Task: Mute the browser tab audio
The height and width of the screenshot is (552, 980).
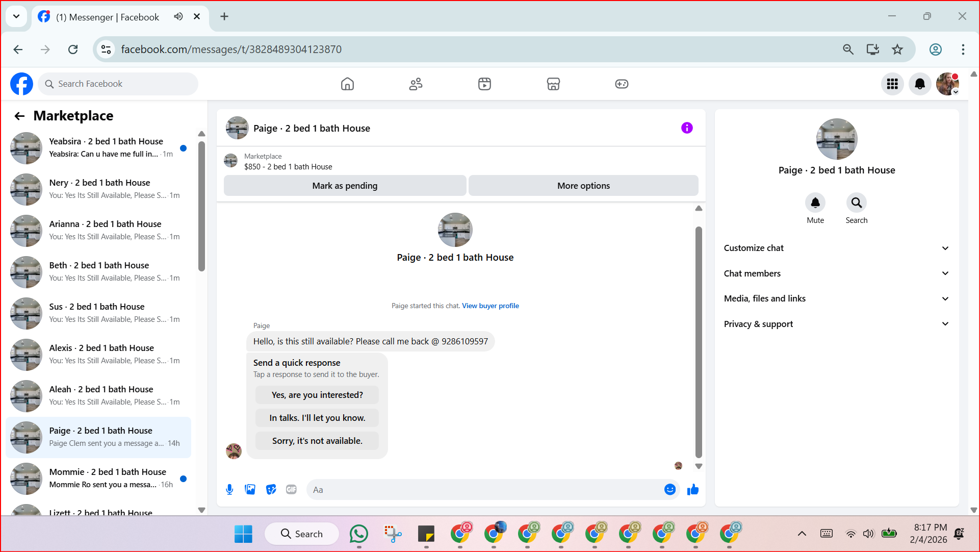Action: coord(178,17)
